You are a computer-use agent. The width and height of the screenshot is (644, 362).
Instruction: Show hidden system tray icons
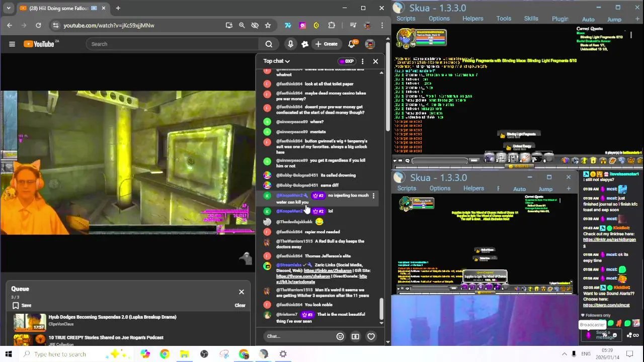pyautogui.click(x=564, y=354)
